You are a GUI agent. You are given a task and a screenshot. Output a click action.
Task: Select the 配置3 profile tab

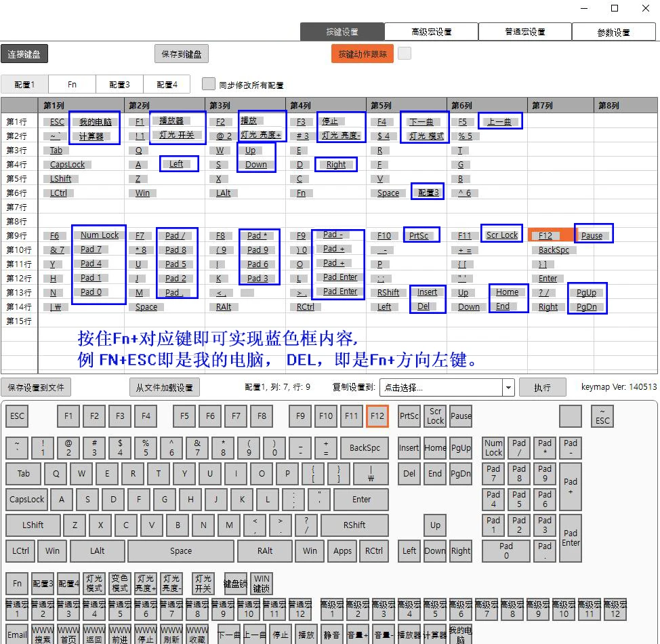coord(119,85)
